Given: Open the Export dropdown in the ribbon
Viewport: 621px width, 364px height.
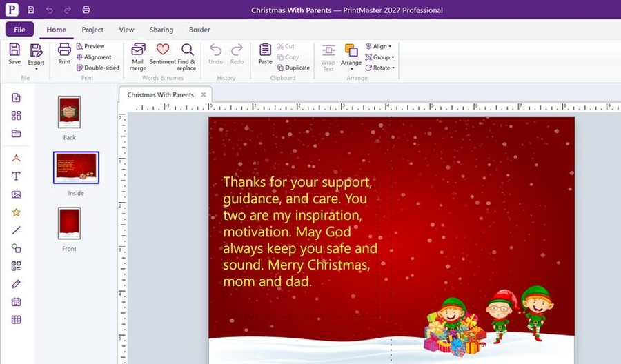Looking at the screenshot, I should pos(36,57).
